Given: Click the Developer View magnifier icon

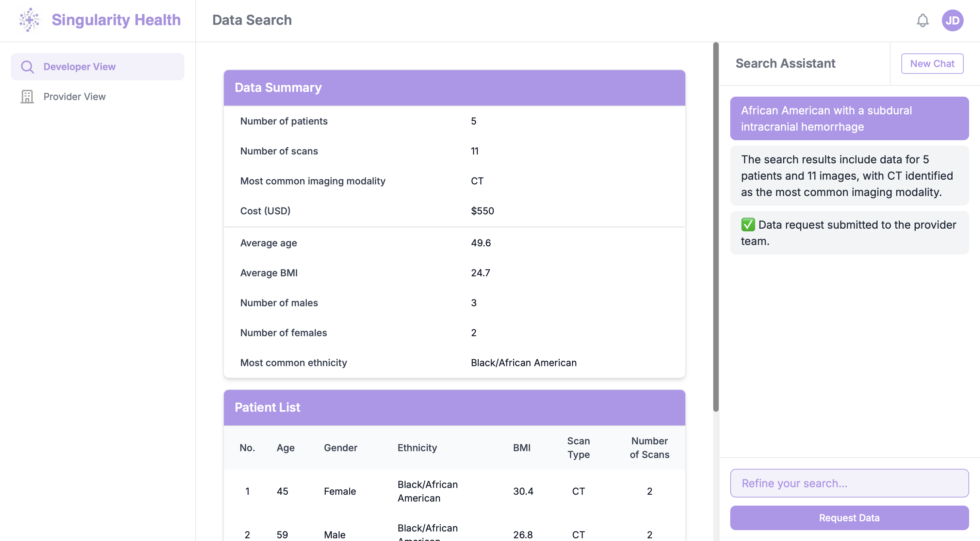Looking at the screenshot, I should (27, 67).
